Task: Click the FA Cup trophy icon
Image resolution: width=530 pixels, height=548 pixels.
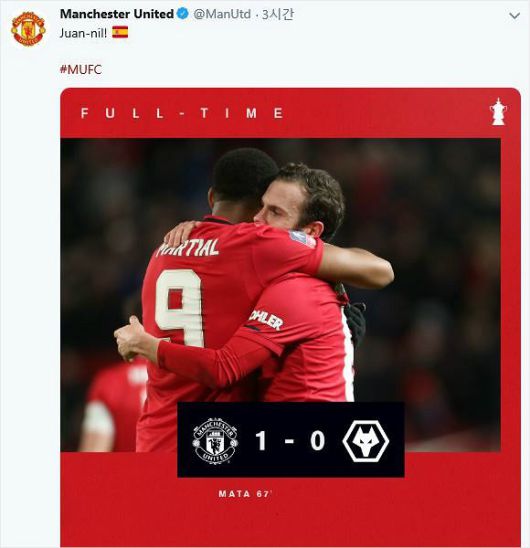Action: pyautogui.click(x=498, y=112)
